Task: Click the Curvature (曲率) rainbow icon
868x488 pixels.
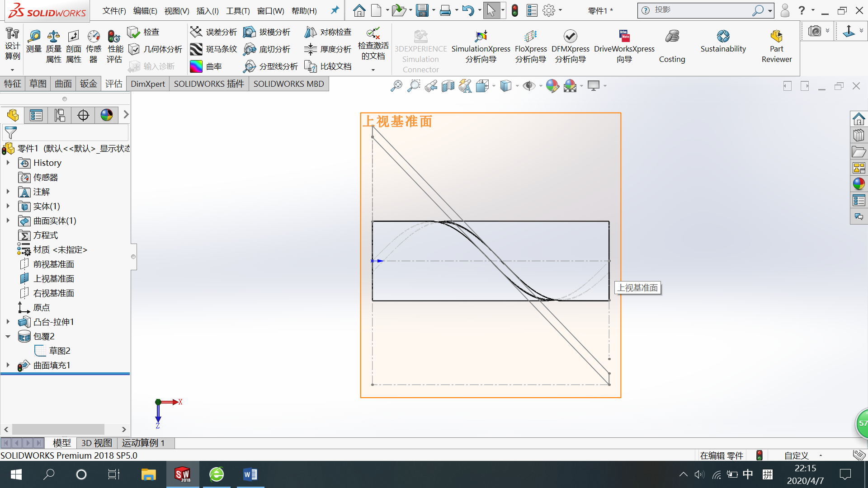Action: click(x=196, y=66)
